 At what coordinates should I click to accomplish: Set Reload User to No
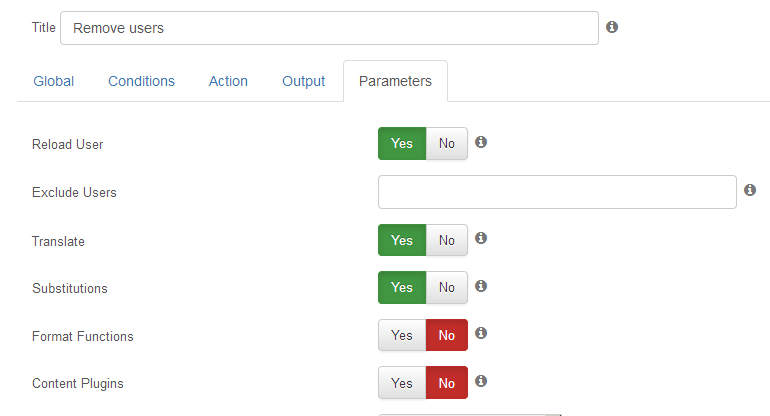point(446,143)
